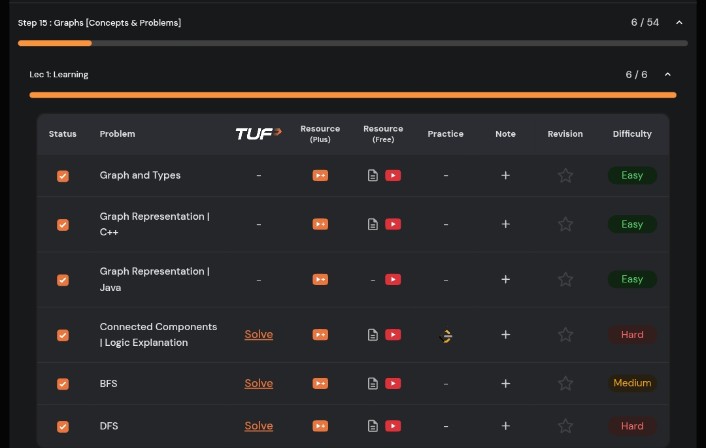Click the Note column header
Image resolution: width=706 pixels, height=448 pixels.
(505, 134)
